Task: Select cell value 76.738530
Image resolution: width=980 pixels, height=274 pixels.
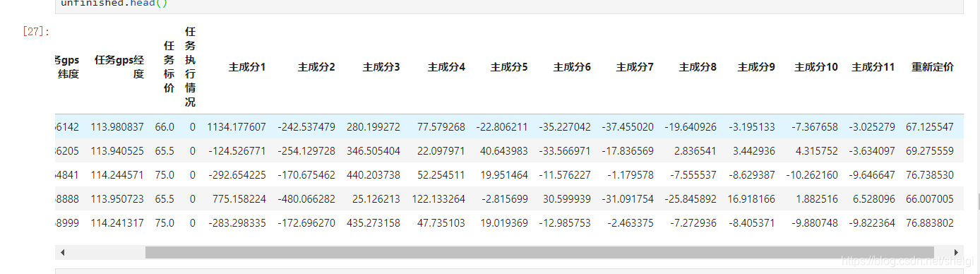Action: pos(930,175)
